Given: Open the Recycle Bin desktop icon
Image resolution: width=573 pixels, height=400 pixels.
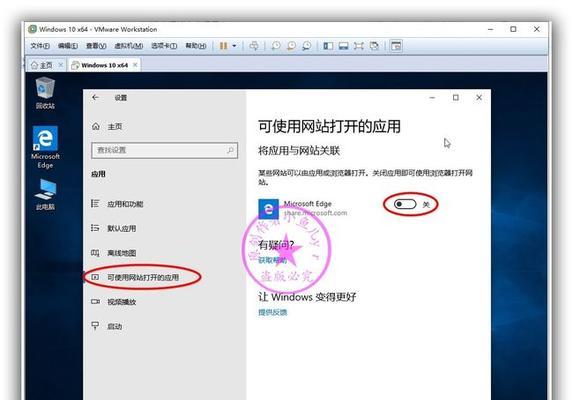Looking at the screenshot, I should coord(45,93).
